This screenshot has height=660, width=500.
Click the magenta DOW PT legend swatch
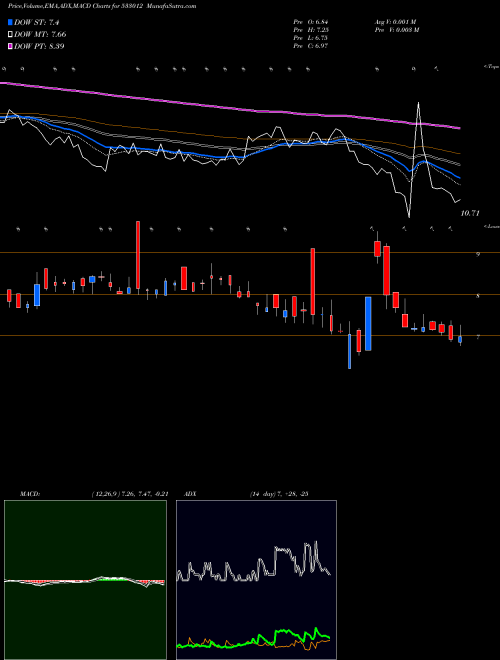(11, 46)
